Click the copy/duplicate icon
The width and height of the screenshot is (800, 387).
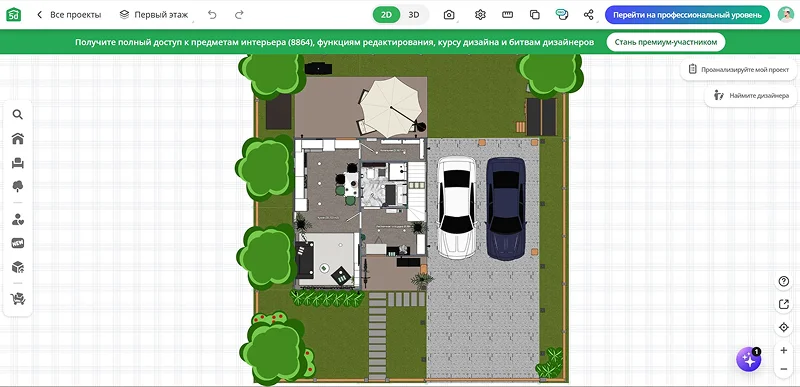pyautogui.click(x=535, y=15)
